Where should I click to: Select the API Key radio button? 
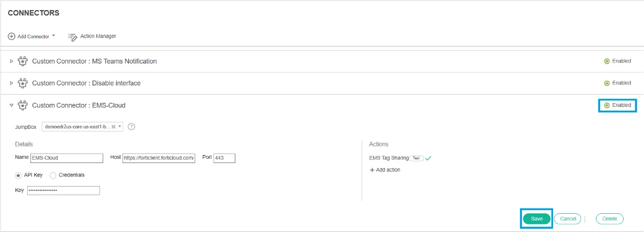[x=18, y=175]
